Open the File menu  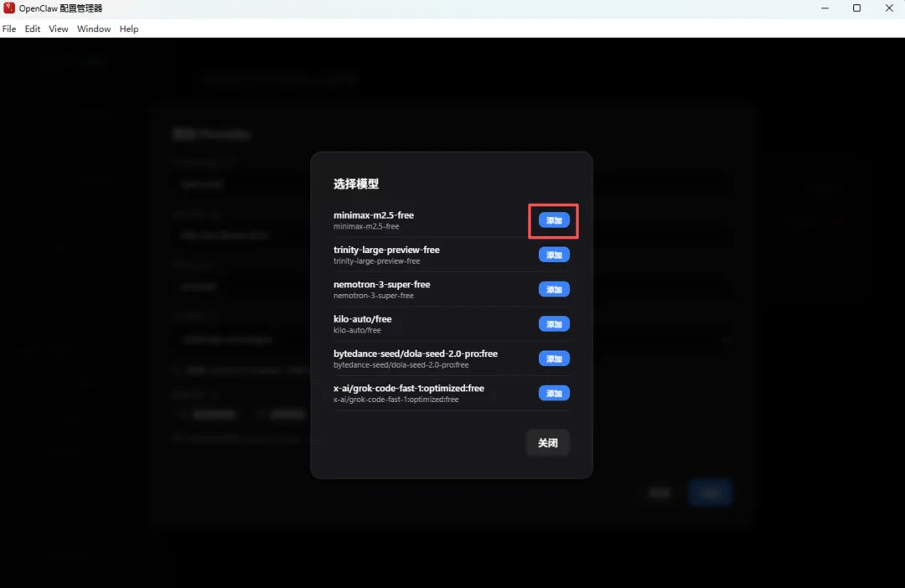coord(9,28)
